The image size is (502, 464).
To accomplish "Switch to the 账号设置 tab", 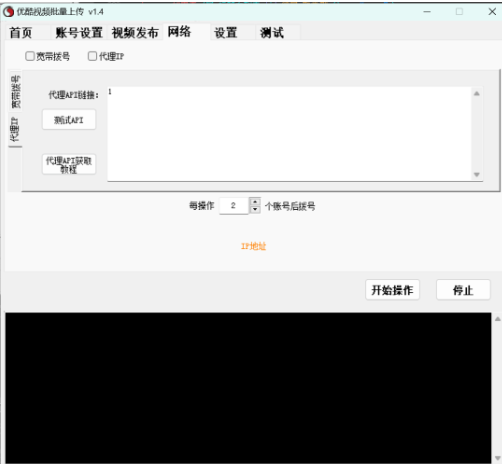I will pyautogui.click(x=79, y=33).
